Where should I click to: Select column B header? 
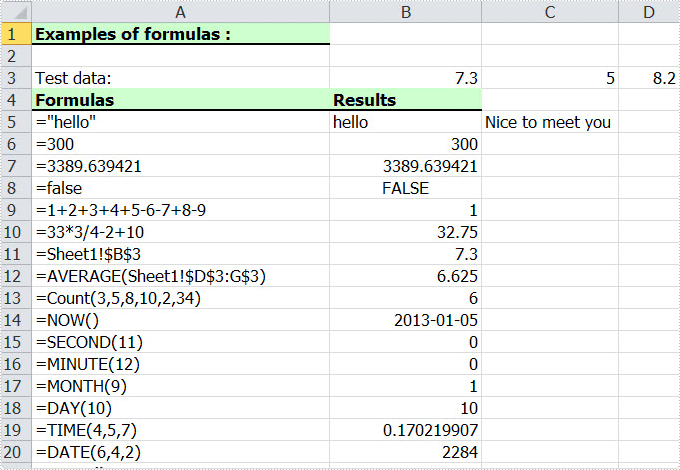tap(405, 12)
